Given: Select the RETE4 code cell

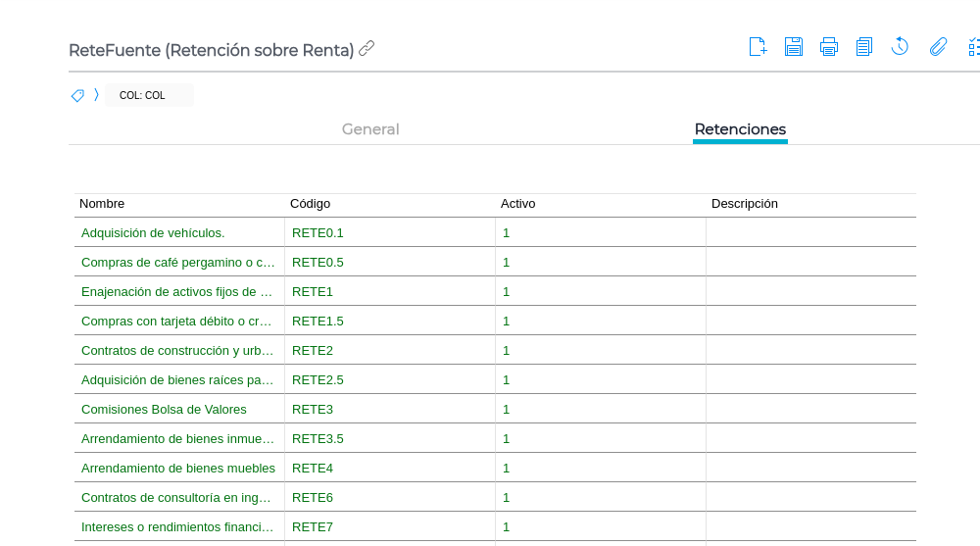Looking at the screenshot, I should click(x=313, y=468).
